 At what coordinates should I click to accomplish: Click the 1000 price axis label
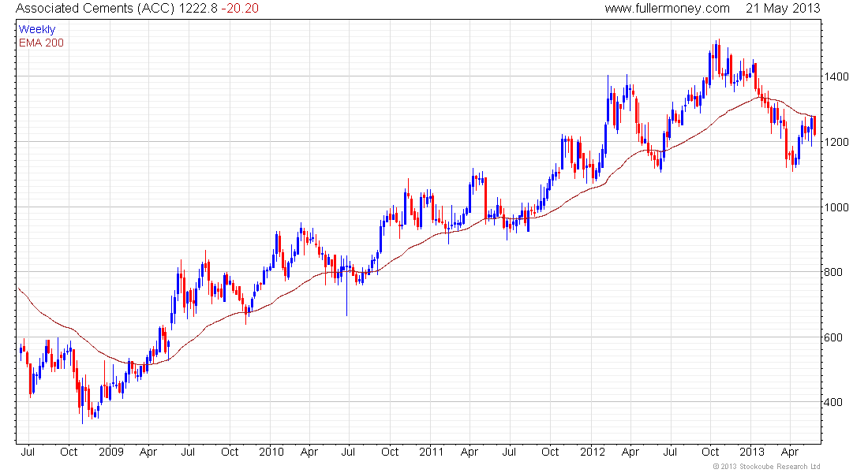pos(836,207)
